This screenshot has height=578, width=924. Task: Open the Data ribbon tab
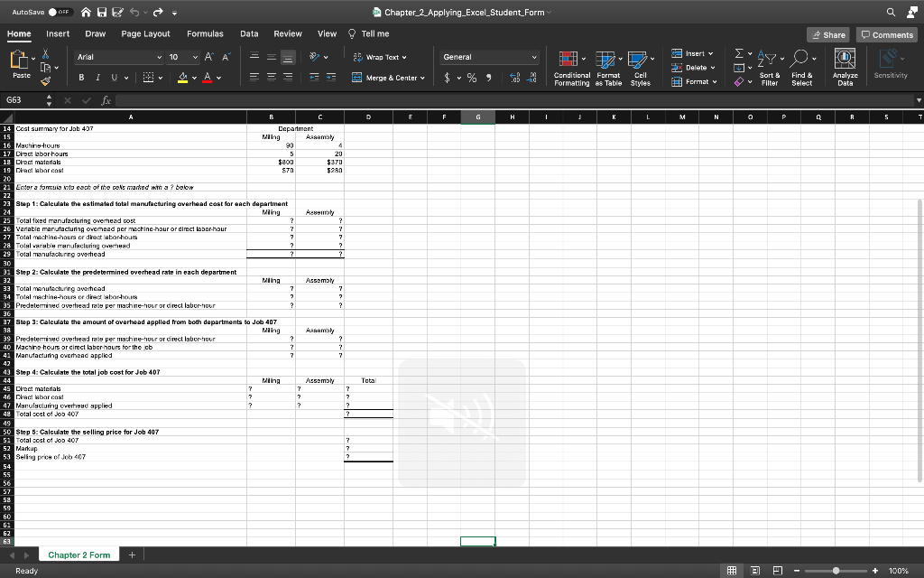[x=249, y=33]
